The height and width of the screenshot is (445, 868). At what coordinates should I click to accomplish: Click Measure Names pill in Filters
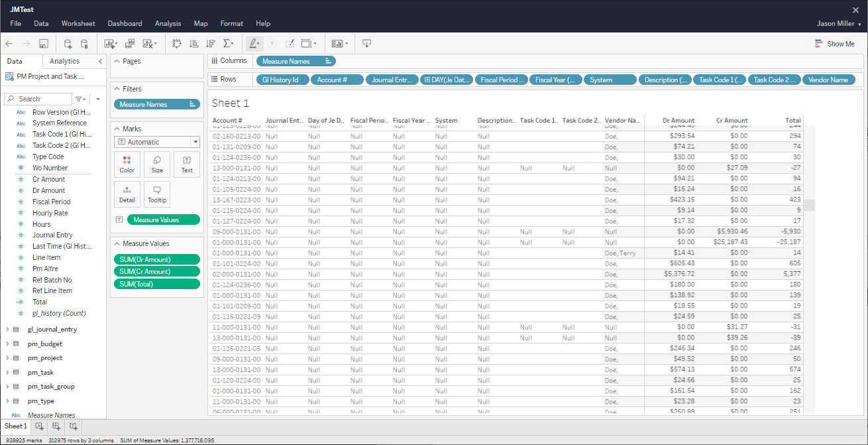157,104
